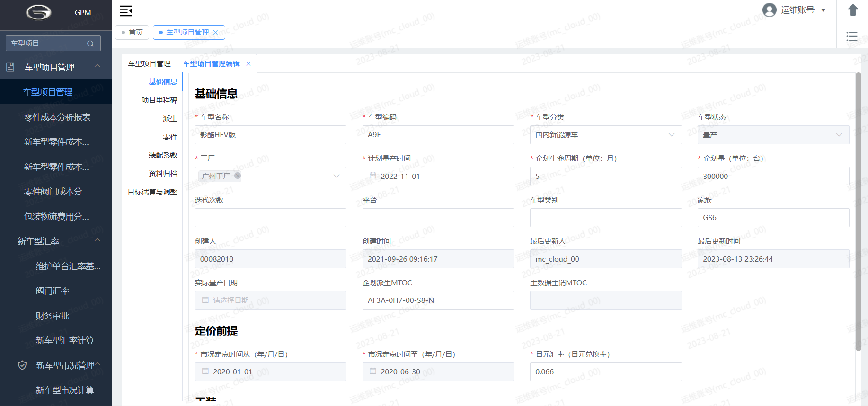Collapse the sidebar with the hamburger icon
The height and width of the screenshot is (406, 868).
pos(126,11)
